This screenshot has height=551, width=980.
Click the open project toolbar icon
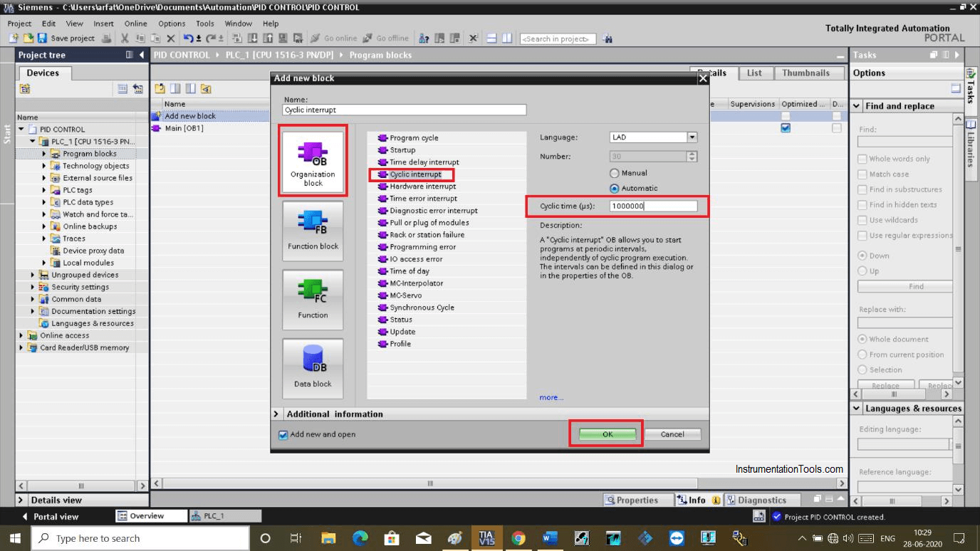(x=28, y=38)
